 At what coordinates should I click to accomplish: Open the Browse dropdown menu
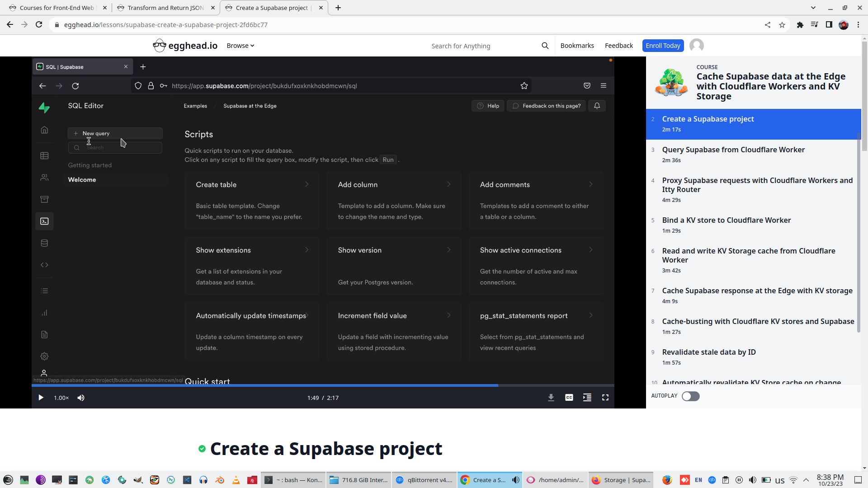click(x=240, y=46)
